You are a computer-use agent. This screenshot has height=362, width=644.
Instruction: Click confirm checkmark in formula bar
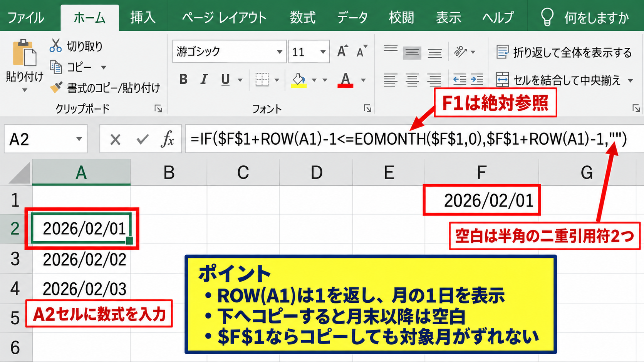[x=143, y=139]
